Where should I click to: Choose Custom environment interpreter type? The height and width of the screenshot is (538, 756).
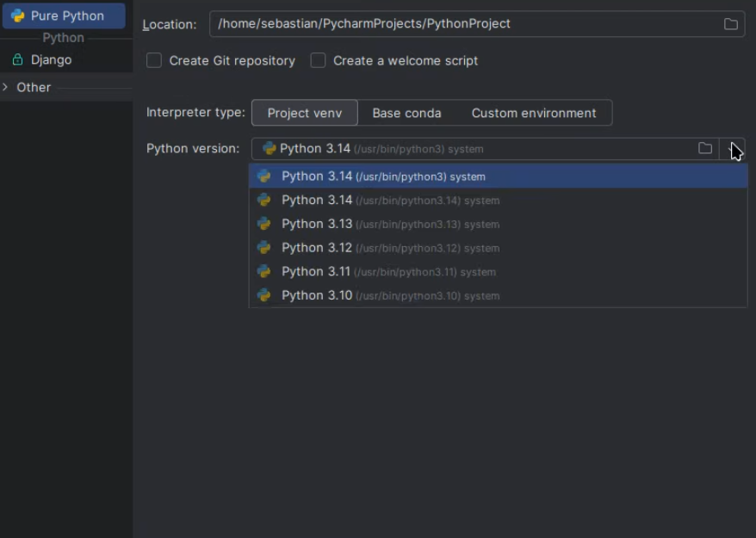click(534, 113)
